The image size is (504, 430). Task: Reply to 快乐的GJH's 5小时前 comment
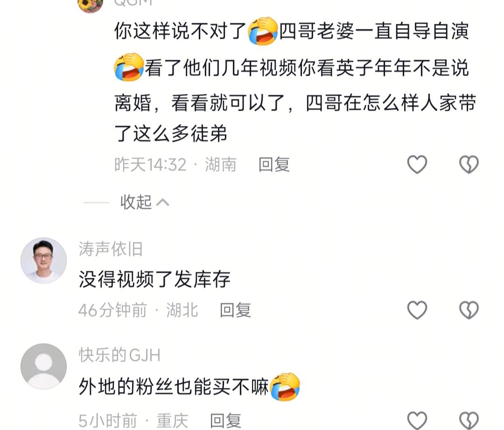pyautogui.click(x=225, y=421)
